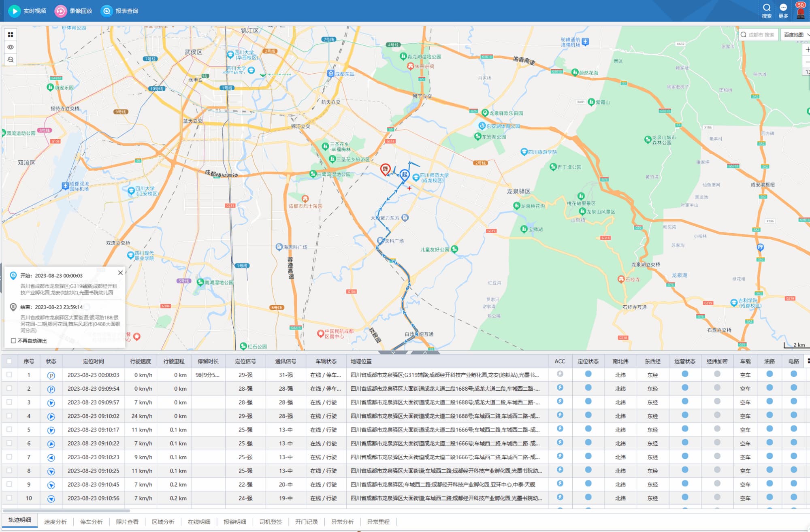Image resolution: width=810 pixels, height=532 pixels.
Task: Click the 成都市 map search field
Action: 761,35
